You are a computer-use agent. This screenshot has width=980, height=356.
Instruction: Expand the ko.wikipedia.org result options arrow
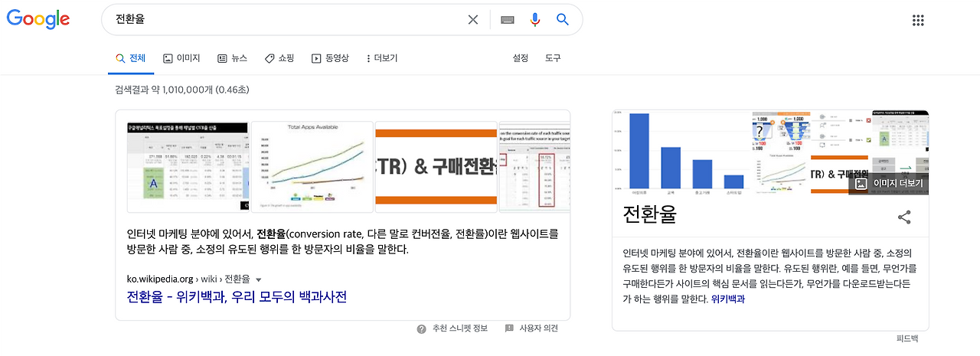tap(258, 280)
